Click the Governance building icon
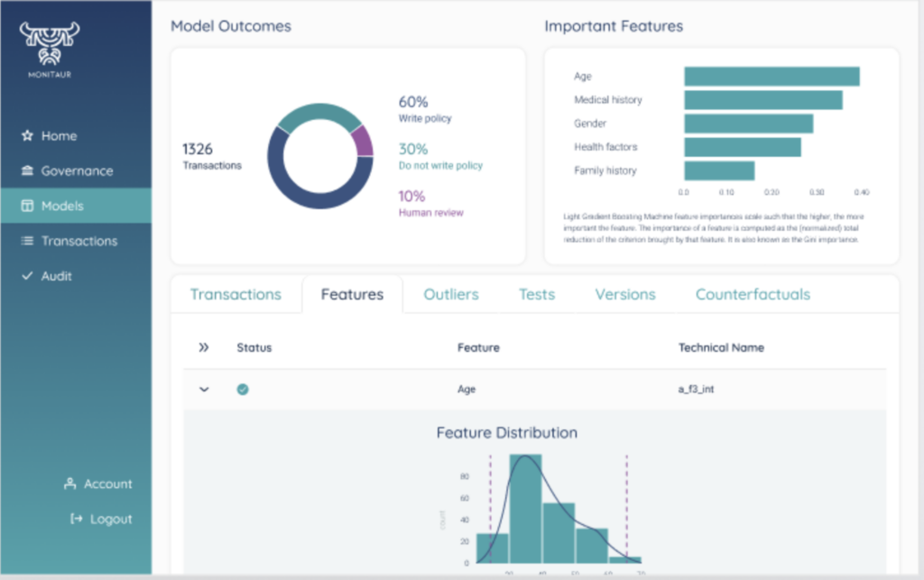Viewport: 924px width, 580px height. coord(27,170)
